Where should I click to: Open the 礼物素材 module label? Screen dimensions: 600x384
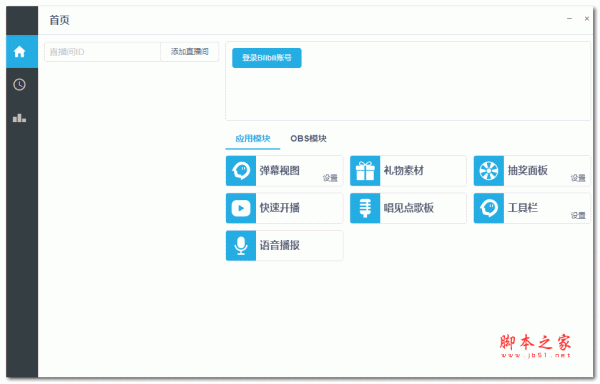pos(404,171)
